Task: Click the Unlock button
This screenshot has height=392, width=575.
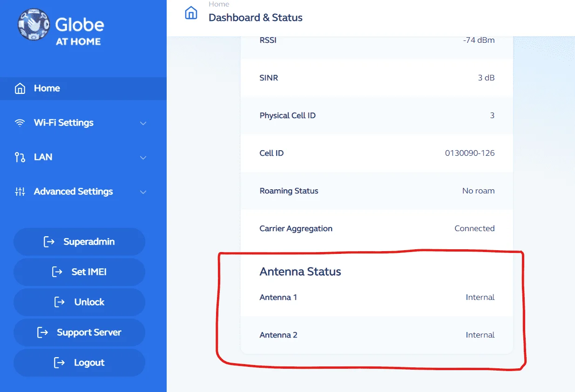Action: [79, 302]
